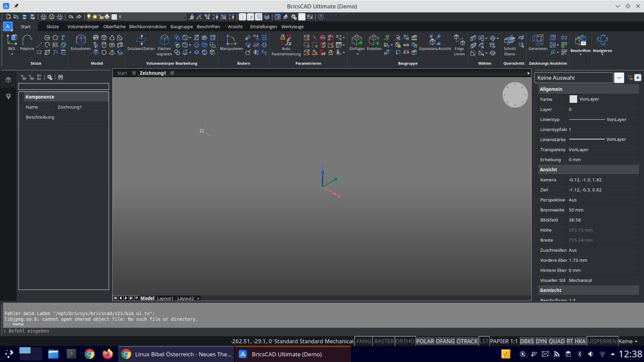Image resolution: width=644 pixels, height=362 pixels.
Task: Open the Explosions-Ansicht tool
Action: (435, 44)
